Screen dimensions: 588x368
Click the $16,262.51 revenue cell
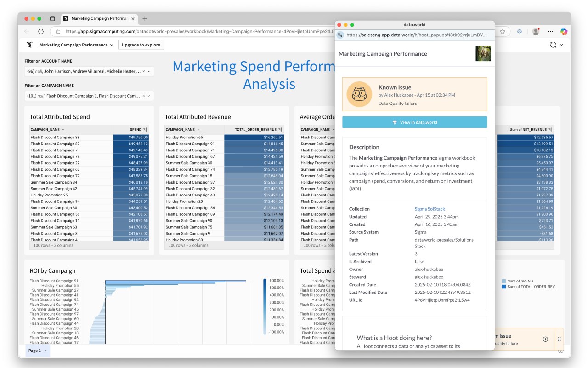[254, 138]
